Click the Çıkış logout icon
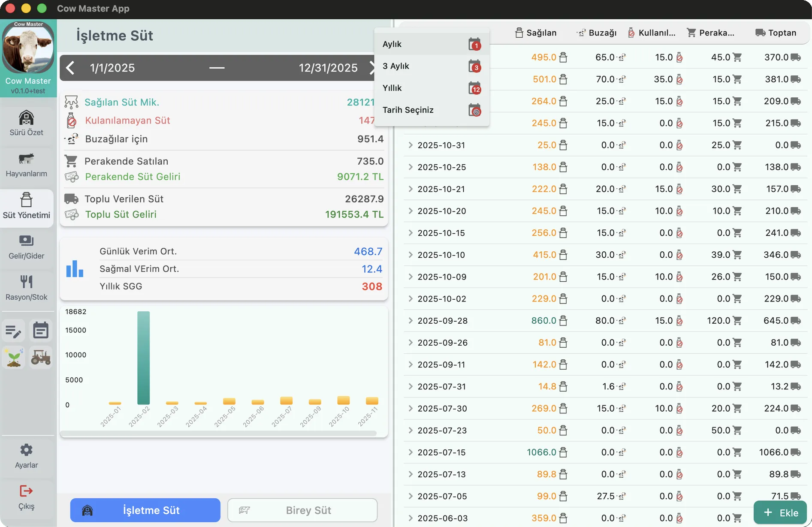Screen dimensions: 812x527 coord(26,497)
